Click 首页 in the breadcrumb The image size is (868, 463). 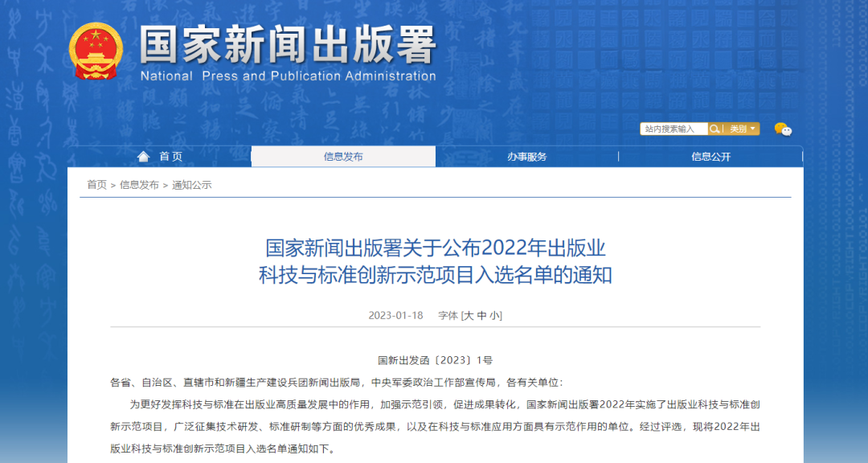(x=97, y=185)
